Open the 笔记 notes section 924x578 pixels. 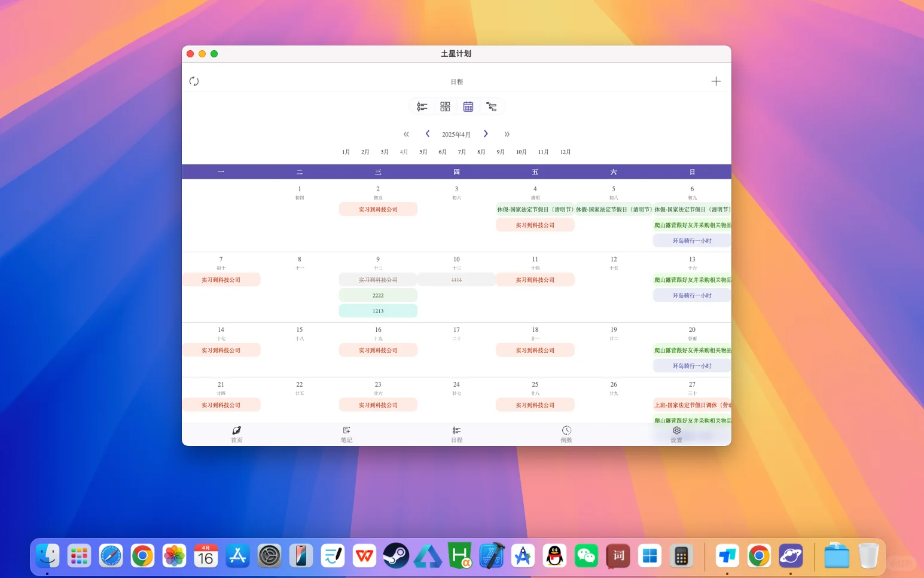[x=346, y=434]
